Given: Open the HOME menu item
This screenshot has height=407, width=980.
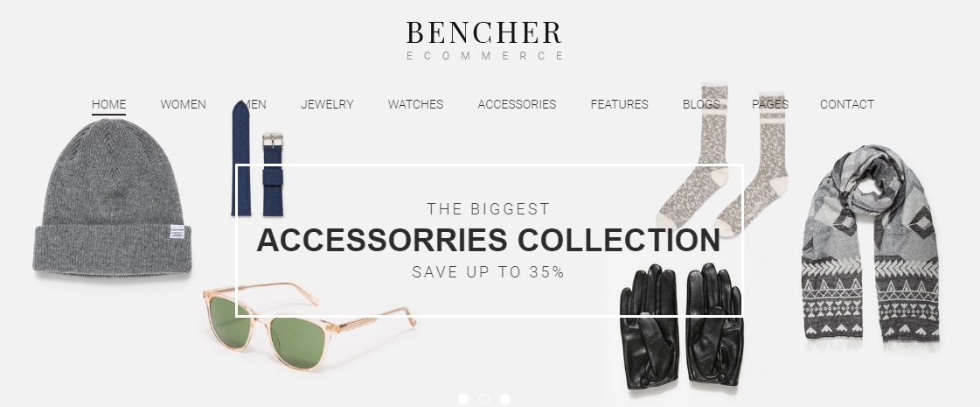Looking at the screenshot, I should (108, 104).
